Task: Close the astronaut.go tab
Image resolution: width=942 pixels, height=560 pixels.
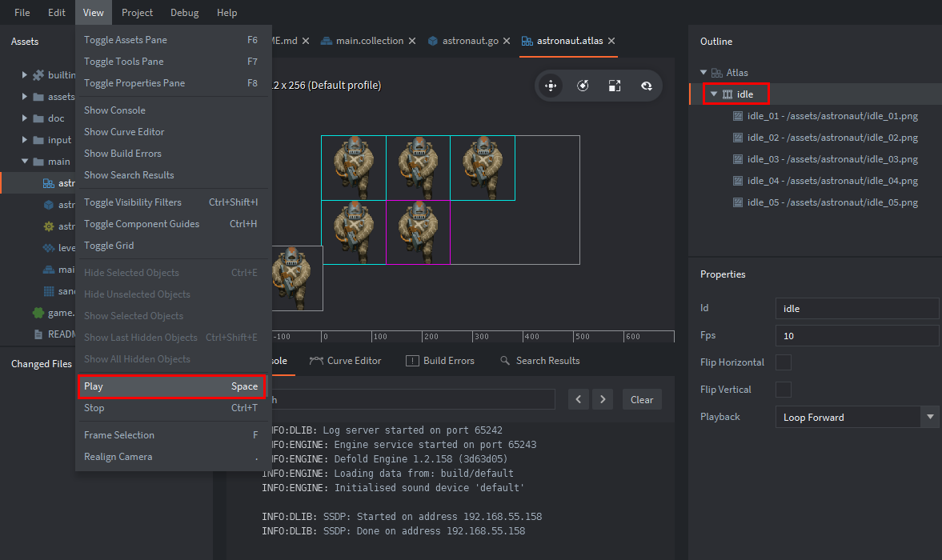Action: click(507, 41)
